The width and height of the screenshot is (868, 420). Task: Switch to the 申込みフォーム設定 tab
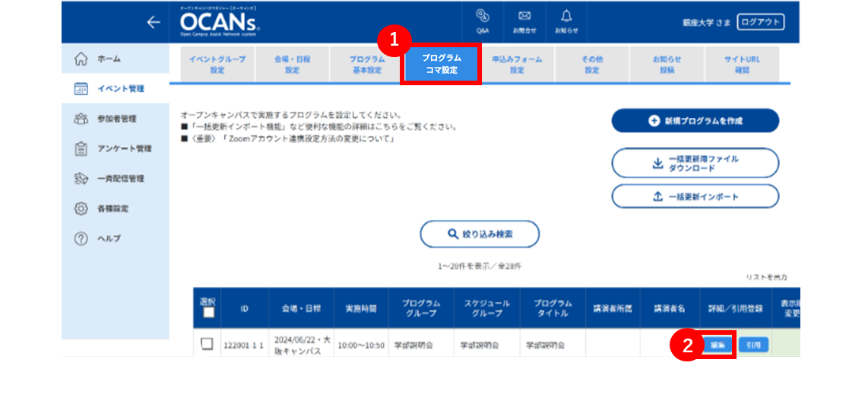(x=517, y=65)
